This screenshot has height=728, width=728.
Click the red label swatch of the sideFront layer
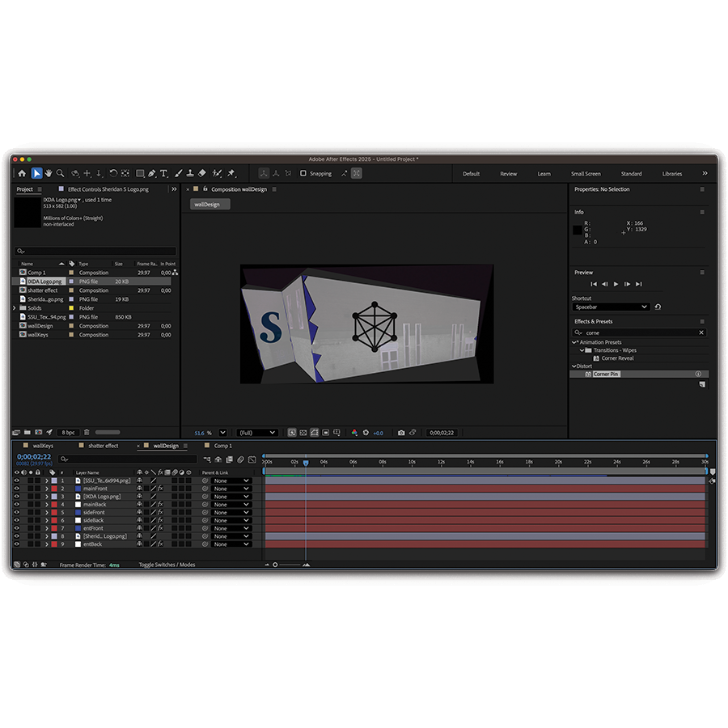tap(53, 512)
